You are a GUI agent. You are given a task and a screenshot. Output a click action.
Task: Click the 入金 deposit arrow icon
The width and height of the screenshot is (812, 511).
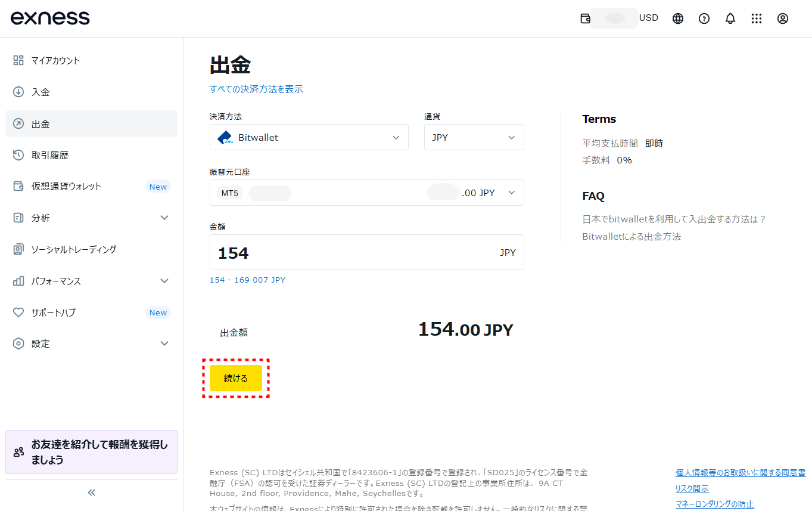18,92
